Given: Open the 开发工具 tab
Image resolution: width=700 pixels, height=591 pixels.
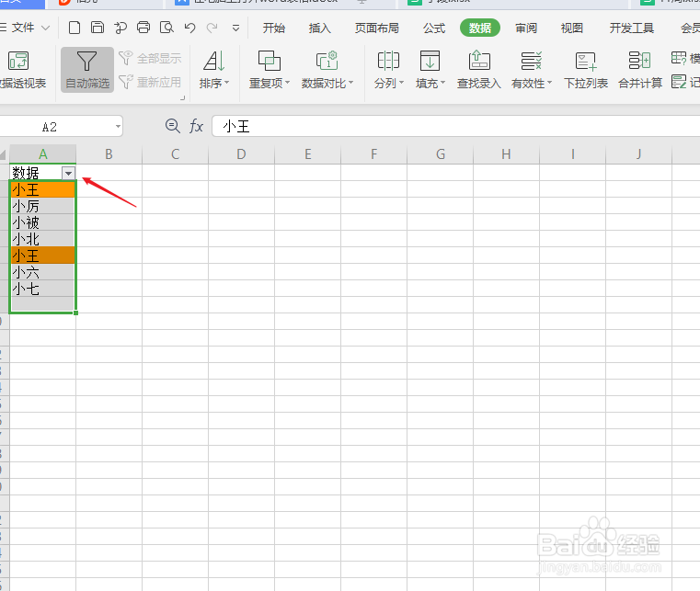Looking at the screenshot, I should coord(632,28).
